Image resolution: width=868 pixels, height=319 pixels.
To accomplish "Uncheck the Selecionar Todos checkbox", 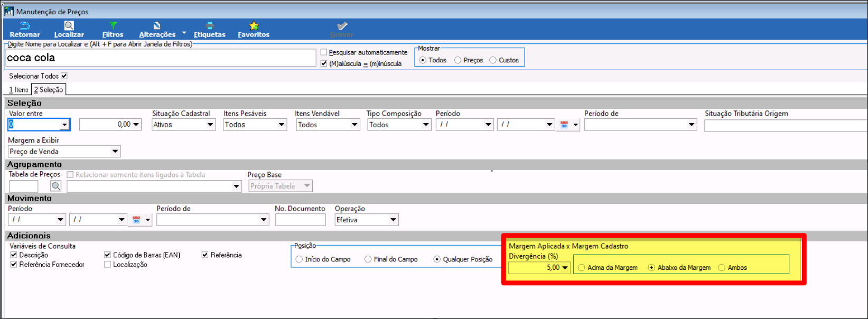I will click(64, 76).
